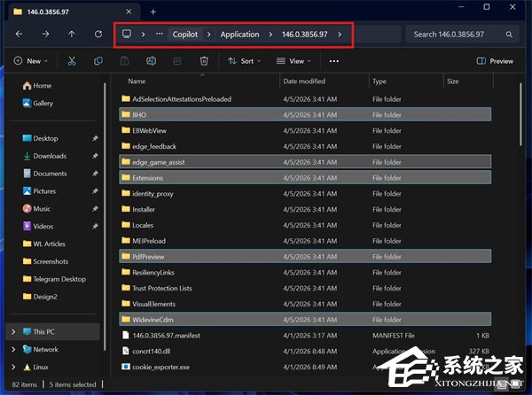Screen dimensions: 532x395
Task: Open the See more toolbar options
Action: (x=334, y=61)
